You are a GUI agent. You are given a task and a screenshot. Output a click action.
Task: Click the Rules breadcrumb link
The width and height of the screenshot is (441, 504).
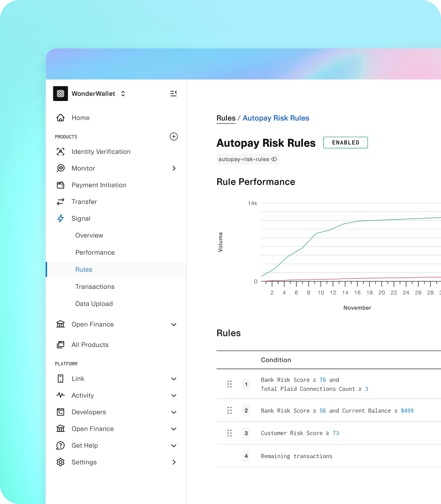pyautogui.click(x=226, y=118)
